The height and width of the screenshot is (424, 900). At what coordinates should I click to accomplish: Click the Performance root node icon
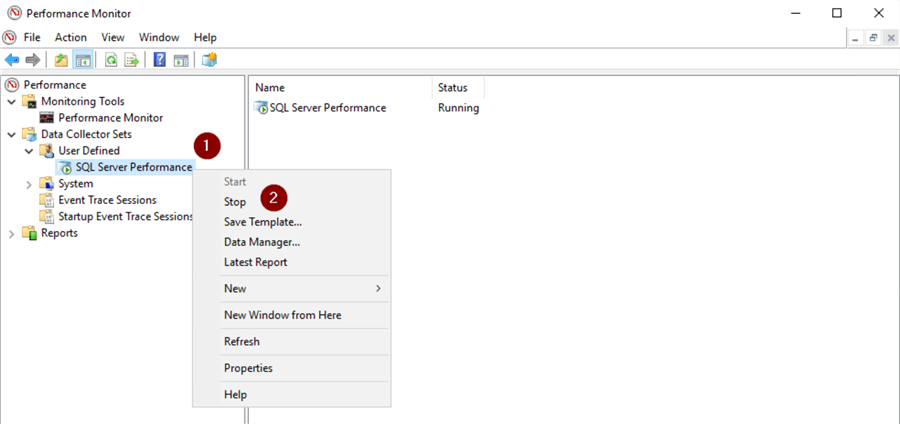click(11, 85)
